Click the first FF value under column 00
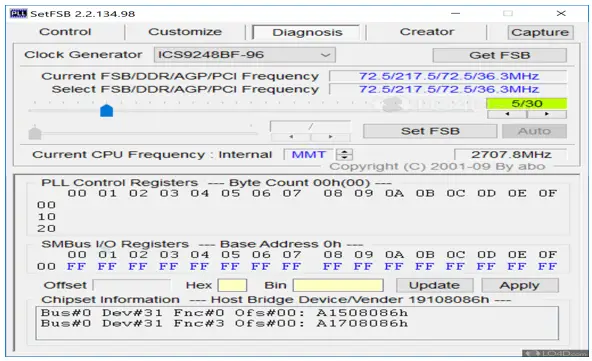 [x=76, y=267]
